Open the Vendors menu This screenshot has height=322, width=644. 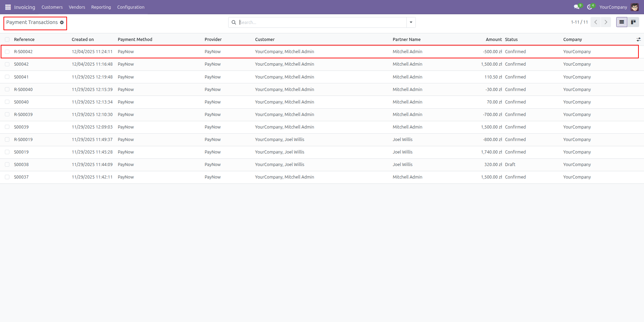point(77,7)
